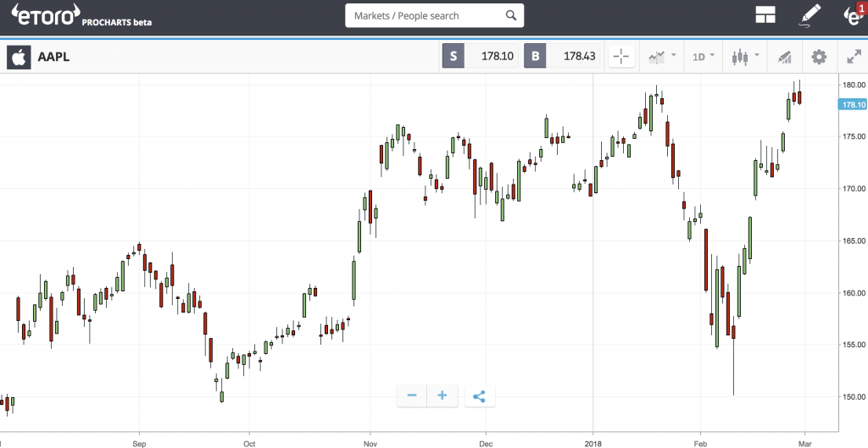Click the 150.00 price axis label
The image size is (868, 448).
tap(854, 396)
